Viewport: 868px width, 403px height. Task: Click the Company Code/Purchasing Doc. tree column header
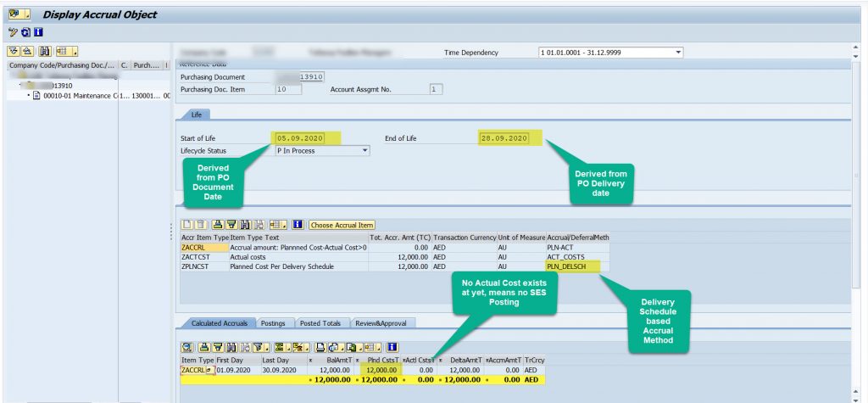click(x=63, y=65)
